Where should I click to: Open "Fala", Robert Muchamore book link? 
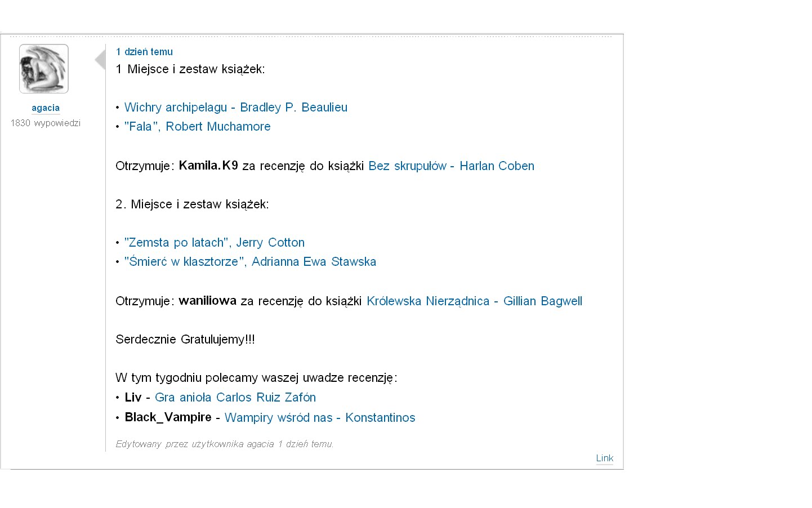[197, 127]
